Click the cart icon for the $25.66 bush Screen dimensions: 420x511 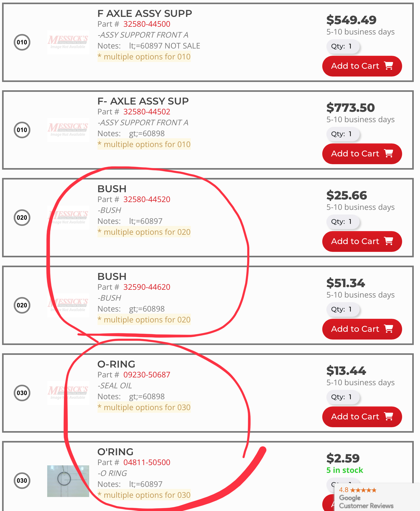(389, 241)
